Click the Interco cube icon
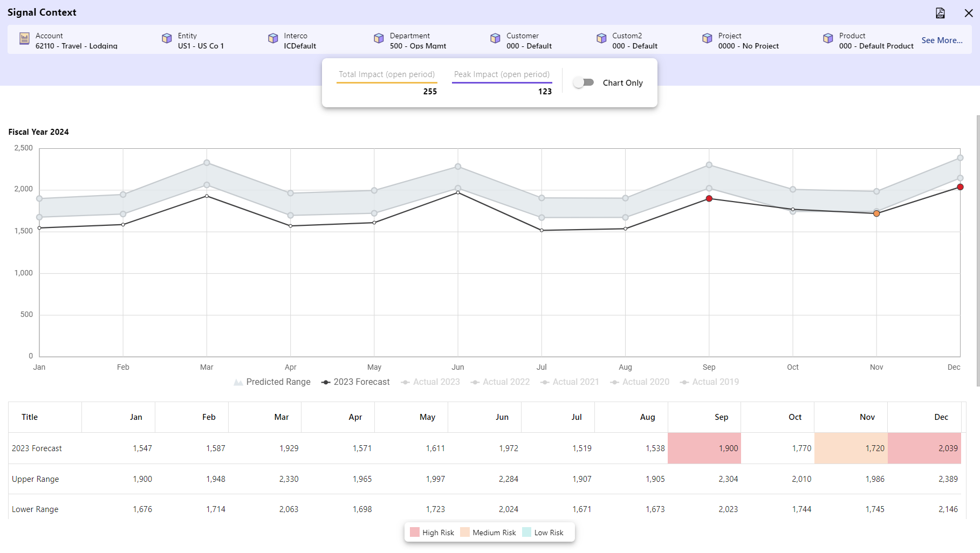980x553 pixels. point(273,38)
